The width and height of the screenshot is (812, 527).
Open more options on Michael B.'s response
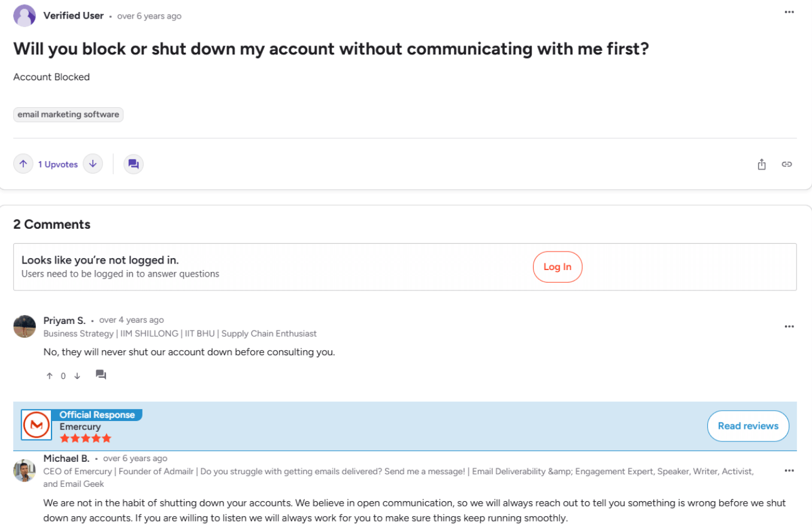pos(789,471)
